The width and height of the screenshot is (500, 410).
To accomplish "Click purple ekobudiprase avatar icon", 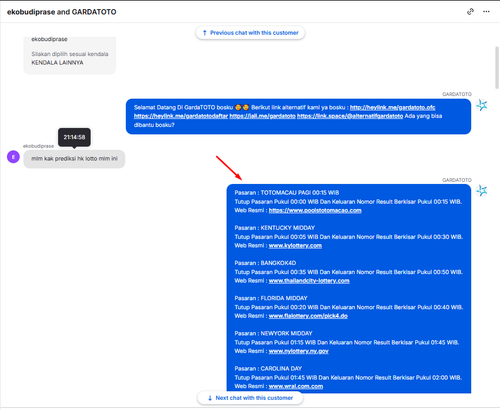I will pos(13,157).
